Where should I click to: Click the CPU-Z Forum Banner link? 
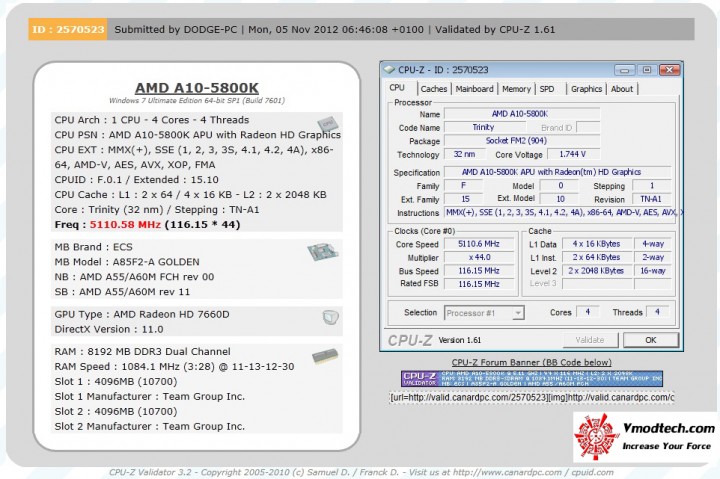531,362
